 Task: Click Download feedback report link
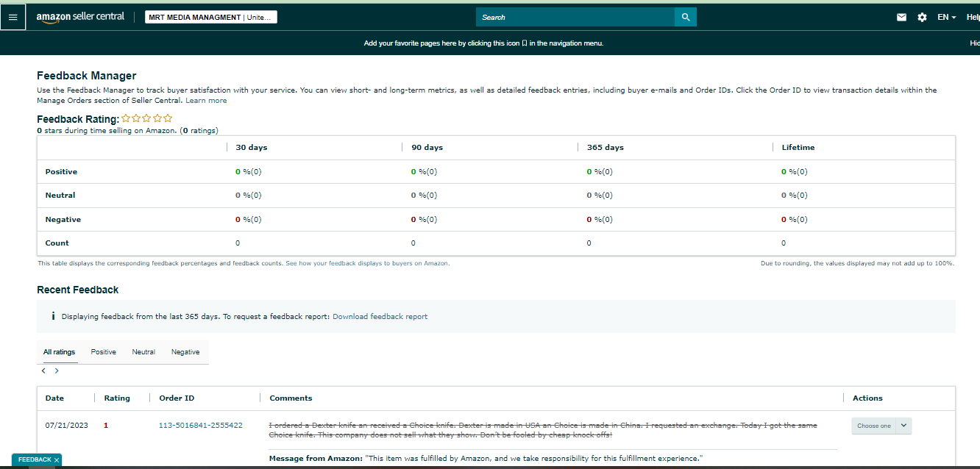point(380,317)
